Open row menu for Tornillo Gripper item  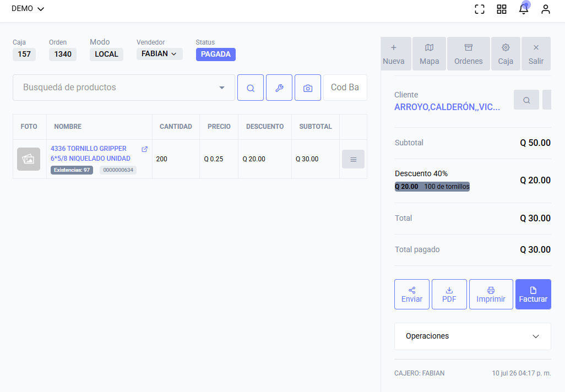pyautogui.click(x=353, y=159)
